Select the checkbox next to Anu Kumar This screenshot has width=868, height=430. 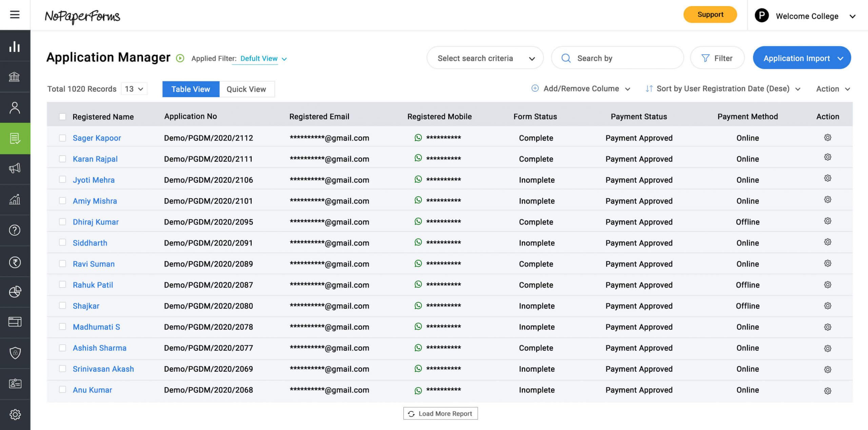click(x=62, y=390)
